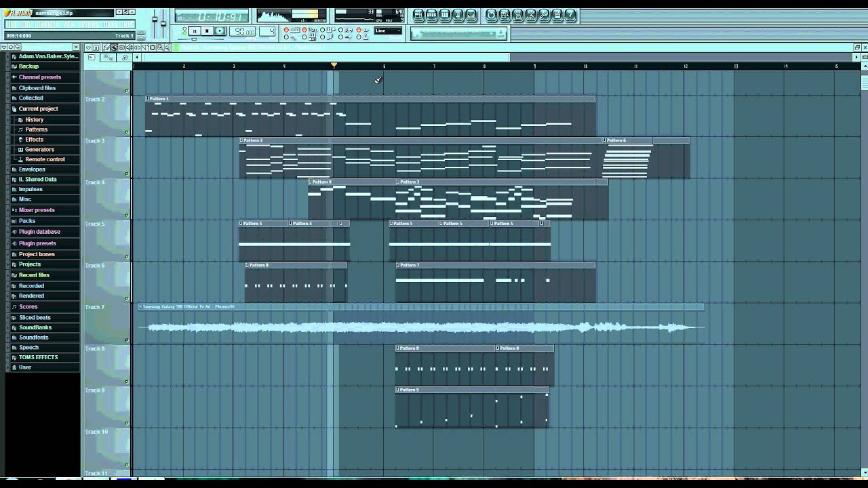This screenshot has height=488, width=868.
Task: Open the playlist options menu arrow
Action: pos(89,47)
